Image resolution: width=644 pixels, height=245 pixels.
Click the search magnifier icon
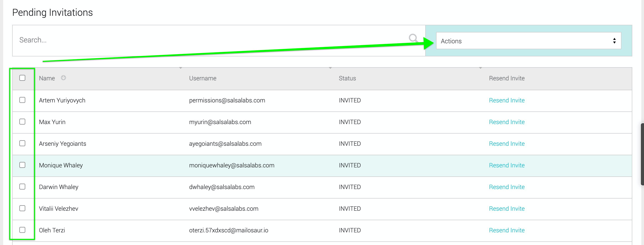tap(413, 38)
